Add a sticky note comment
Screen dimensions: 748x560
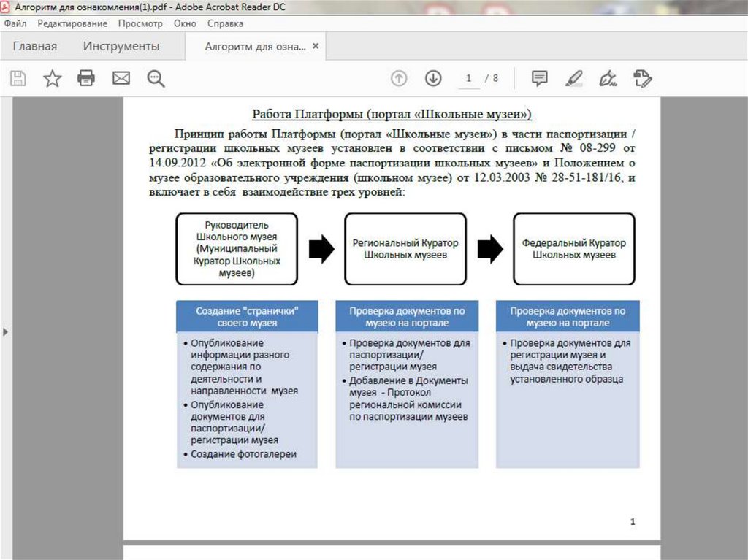[539, 78]
